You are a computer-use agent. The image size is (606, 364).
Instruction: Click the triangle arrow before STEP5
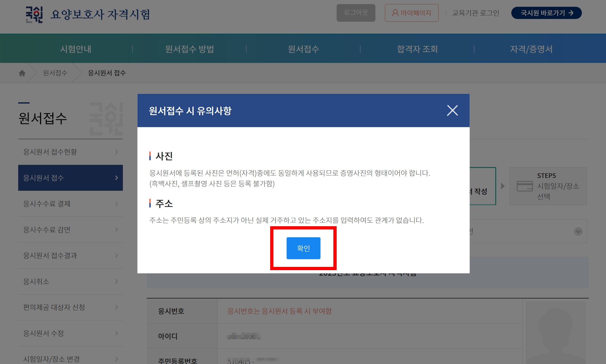click(503, 186)
